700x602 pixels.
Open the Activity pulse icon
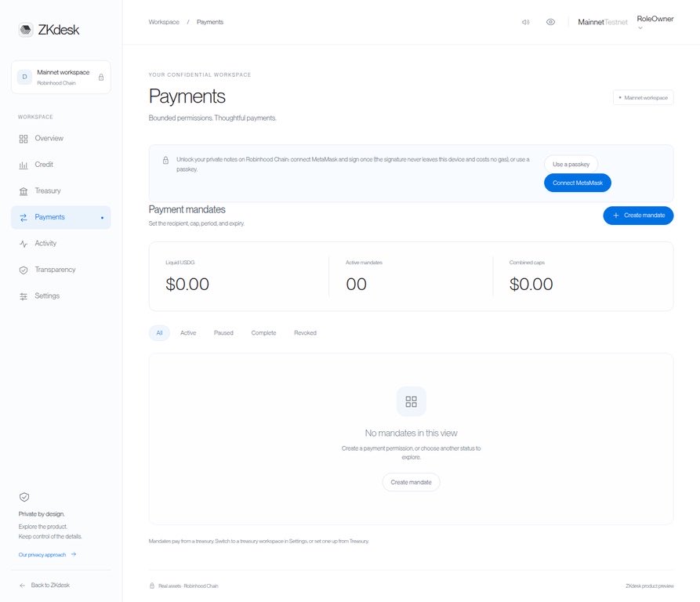click(24, 244)
